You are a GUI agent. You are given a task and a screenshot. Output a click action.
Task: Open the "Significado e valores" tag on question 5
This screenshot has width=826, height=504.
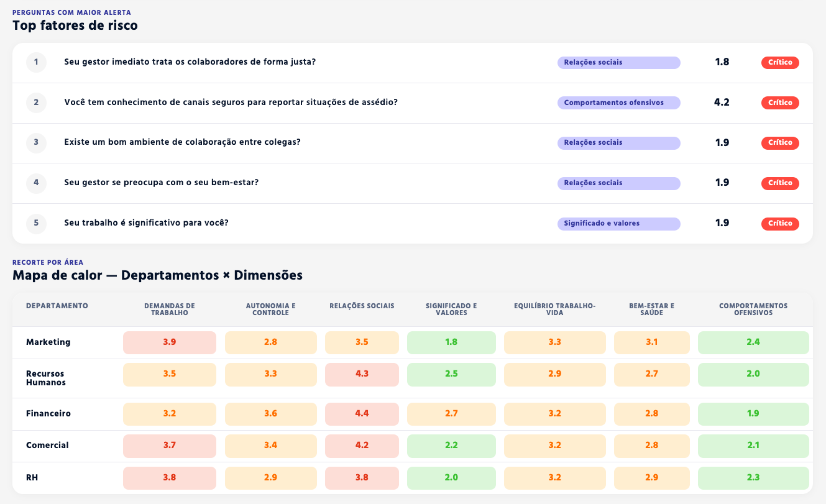point(618,223)
